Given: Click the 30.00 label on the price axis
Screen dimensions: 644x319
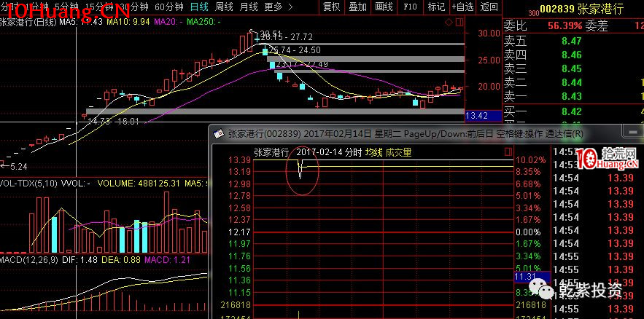Looking at the screenshot, I should point(489,34).
